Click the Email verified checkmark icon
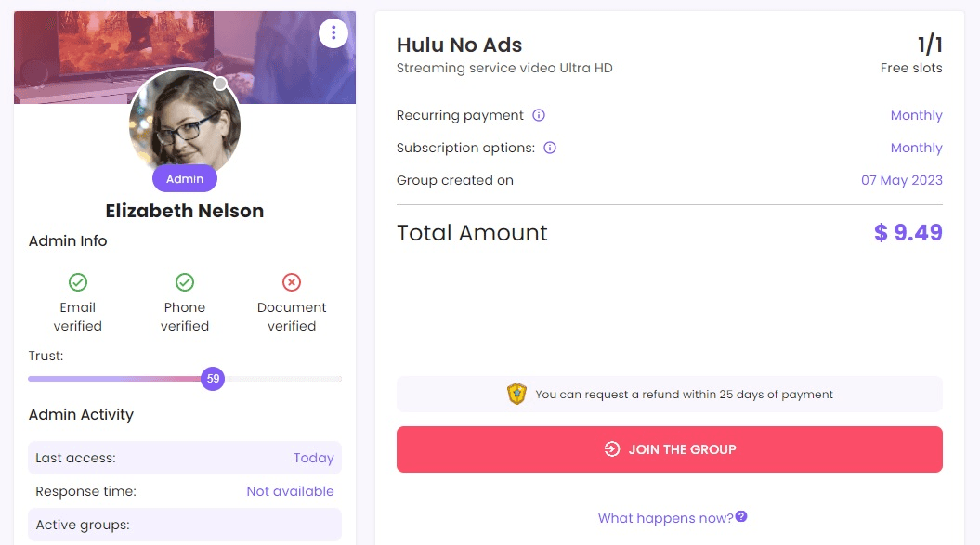 click(78, 281)
